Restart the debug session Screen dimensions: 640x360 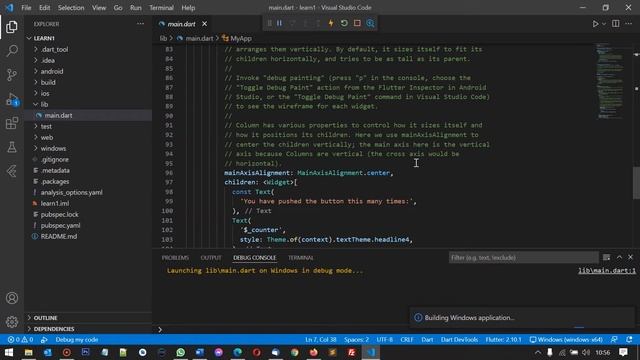(x=344, y=23)
